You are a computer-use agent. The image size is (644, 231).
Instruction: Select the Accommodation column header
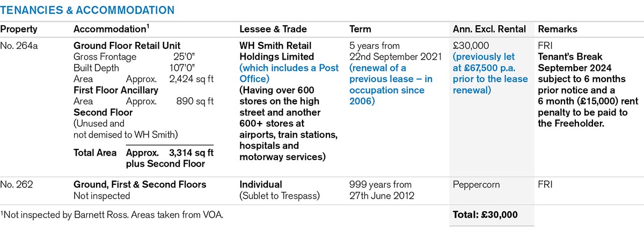[x=111, y=29]
